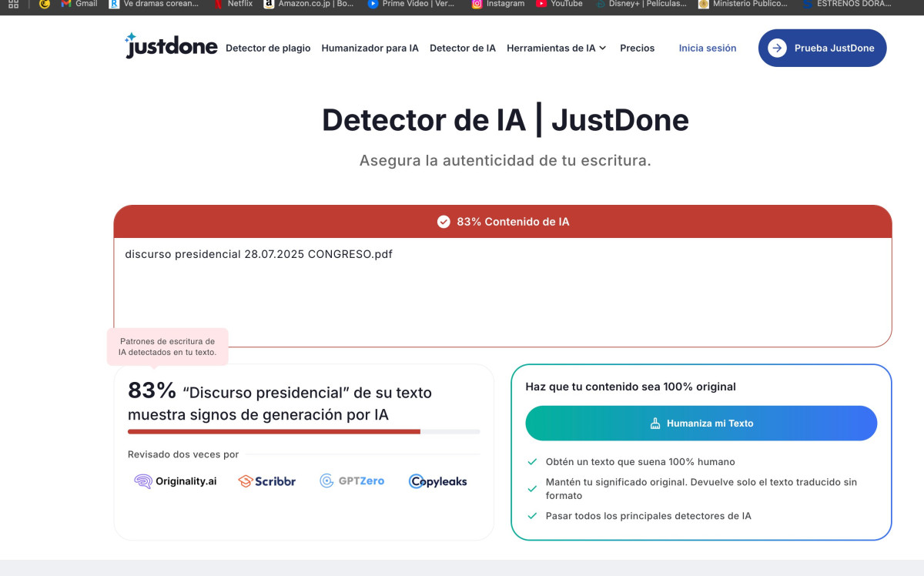Open the Netflix bookmark
Image resolution: width=924 pixels, height=576 pixels.
click(233, 4)
